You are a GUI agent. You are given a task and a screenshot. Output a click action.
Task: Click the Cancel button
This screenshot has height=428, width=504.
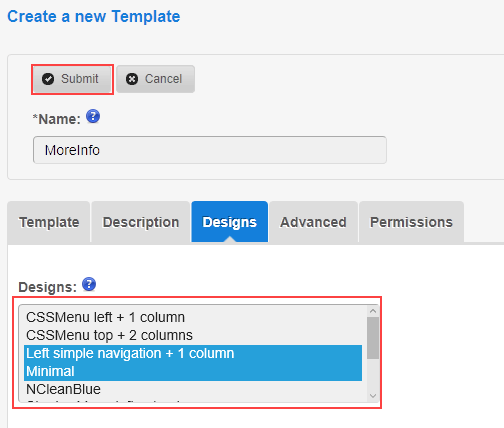pyautogui.click(x=155, y=79)
